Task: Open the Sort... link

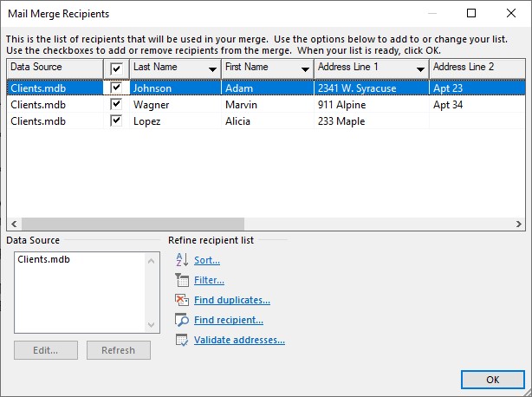Action: 207,260
